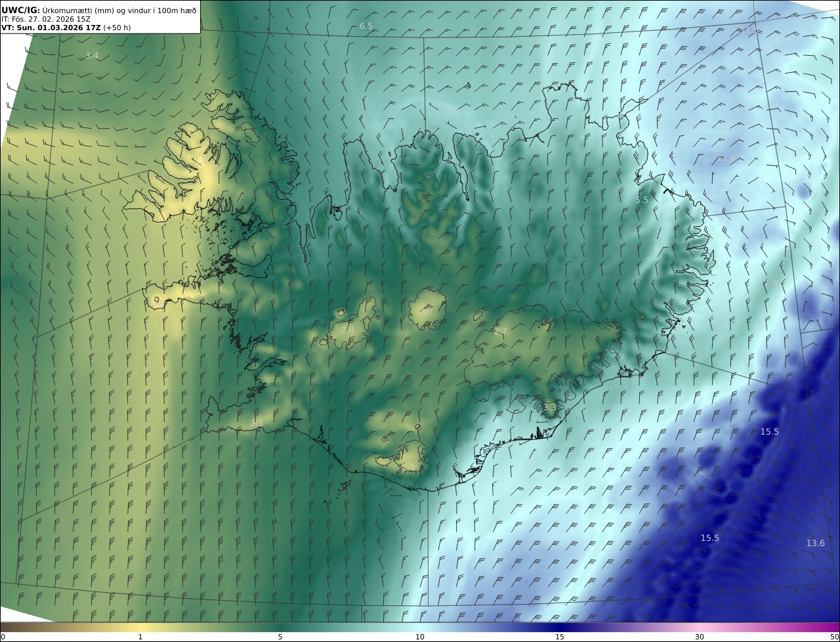
Task: Click the 6.5 value label on the map
Action: click(x=366, y=26)
